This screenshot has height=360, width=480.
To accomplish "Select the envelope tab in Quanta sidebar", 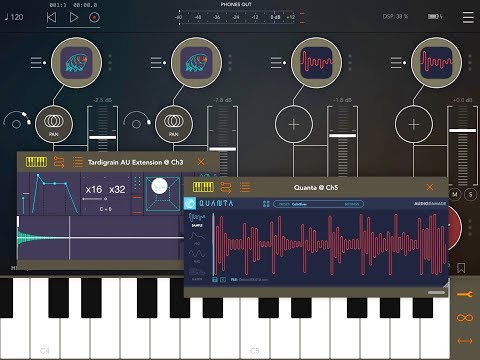I will tap(197, 238).
